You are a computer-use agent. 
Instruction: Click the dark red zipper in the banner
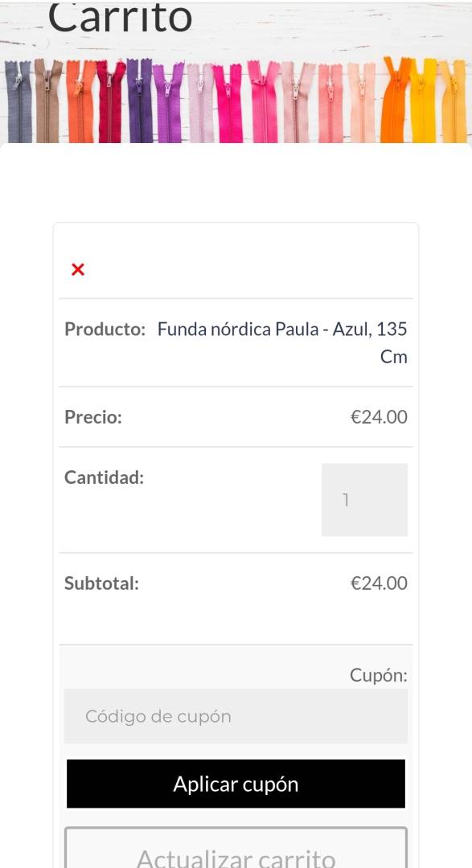point(110,101)
